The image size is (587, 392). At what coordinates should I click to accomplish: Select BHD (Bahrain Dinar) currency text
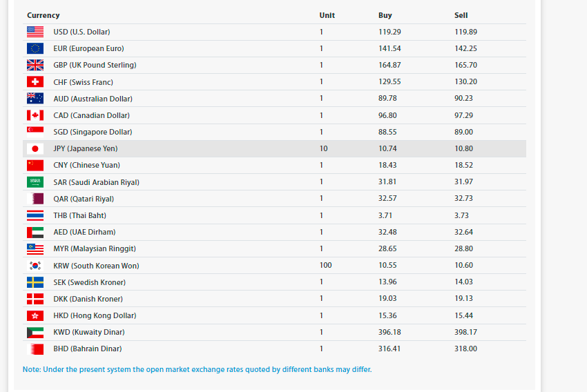(x=88, y=349)
